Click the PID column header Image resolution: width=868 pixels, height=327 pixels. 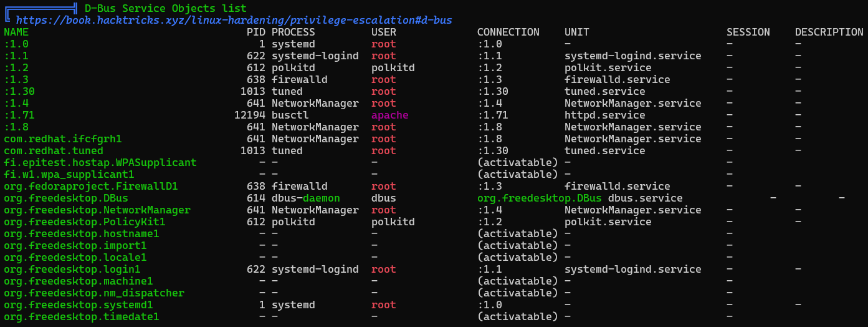point(256,32)
